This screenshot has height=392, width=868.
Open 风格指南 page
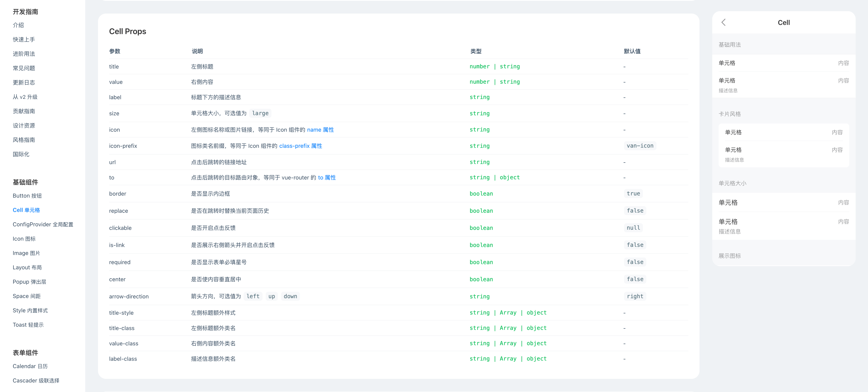[24, 140]
